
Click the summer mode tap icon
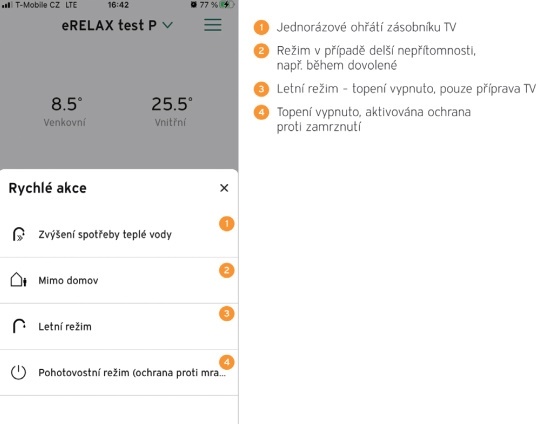click(x=19, y=326)
